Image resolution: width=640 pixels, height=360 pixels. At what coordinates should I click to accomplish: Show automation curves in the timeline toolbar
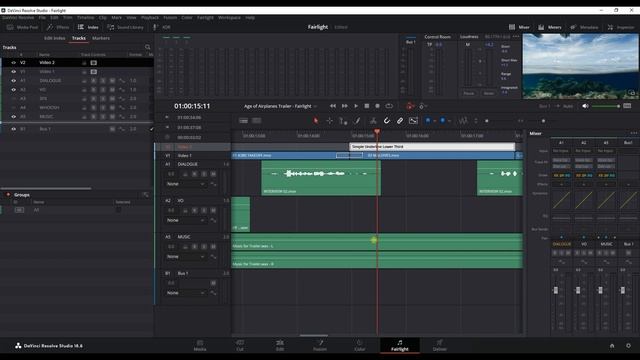tap(413, 121)
